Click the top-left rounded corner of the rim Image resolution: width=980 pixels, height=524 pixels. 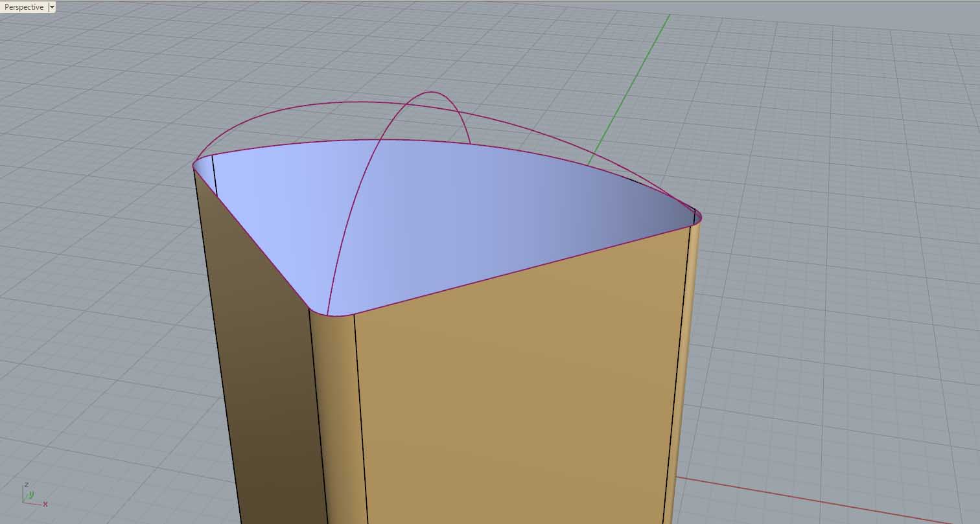click(x=198, y=162)
